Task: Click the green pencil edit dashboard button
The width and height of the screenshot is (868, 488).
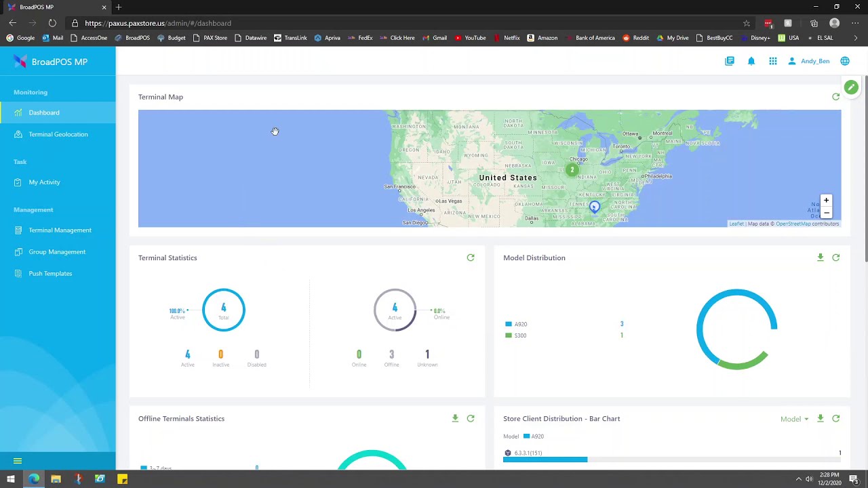Action: click(x=851, y=87)
